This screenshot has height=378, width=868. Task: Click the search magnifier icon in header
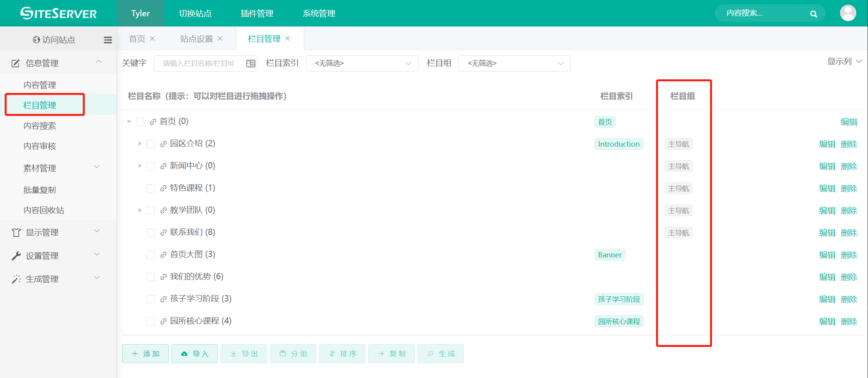click(813, 14)
